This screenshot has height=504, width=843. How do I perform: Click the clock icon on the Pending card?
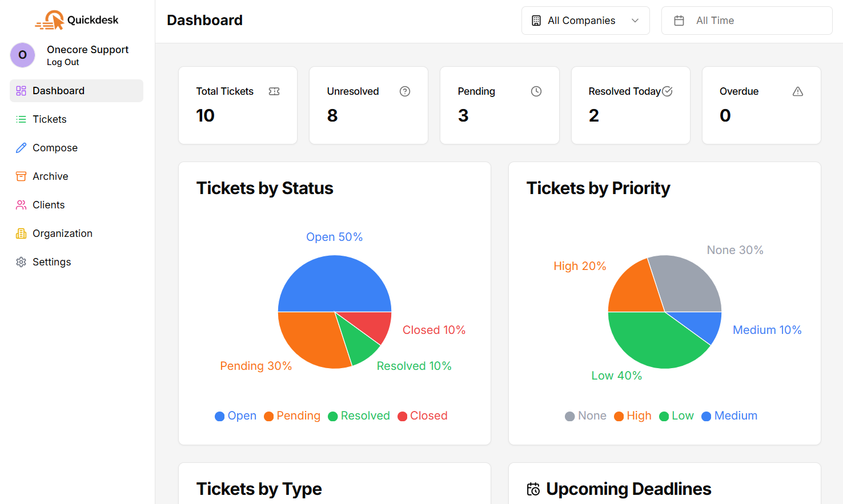click(x=536, y=91)
